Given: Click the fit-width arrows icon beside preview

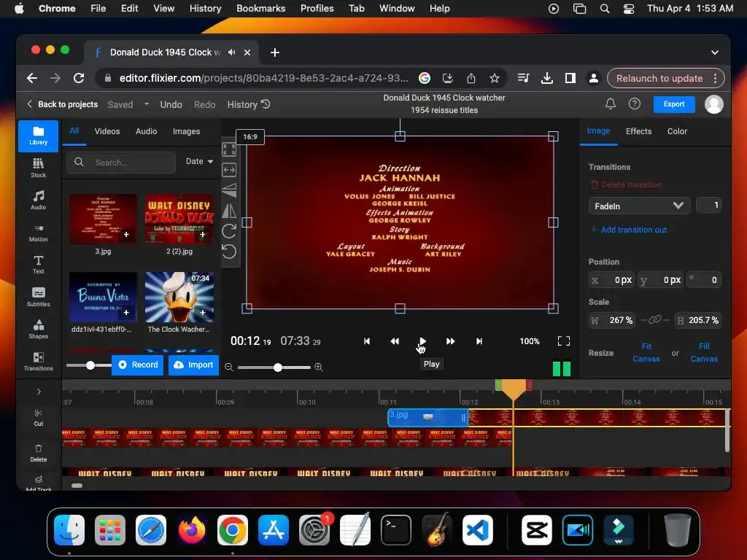Looking at the screenshot, I should click(229, 169).
